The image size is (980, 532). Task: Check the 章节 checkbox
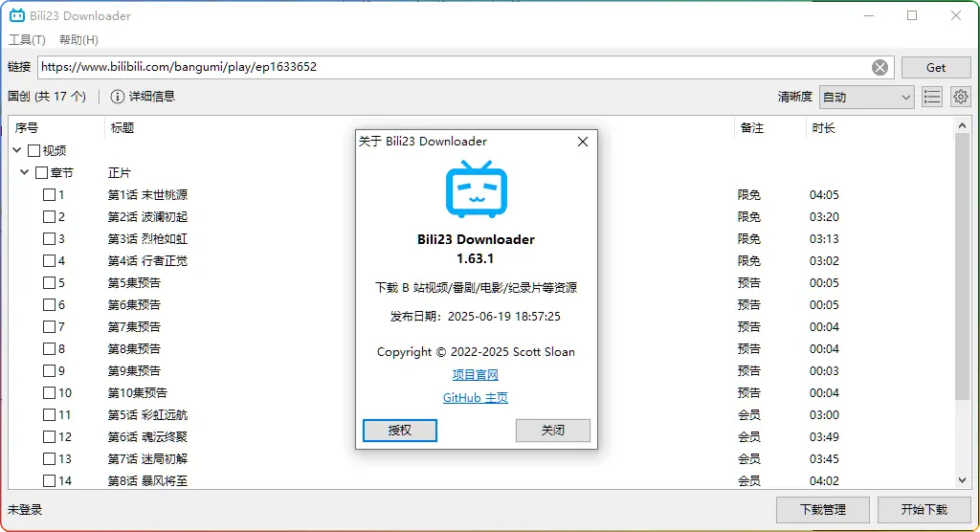click(x=42, y=172)
